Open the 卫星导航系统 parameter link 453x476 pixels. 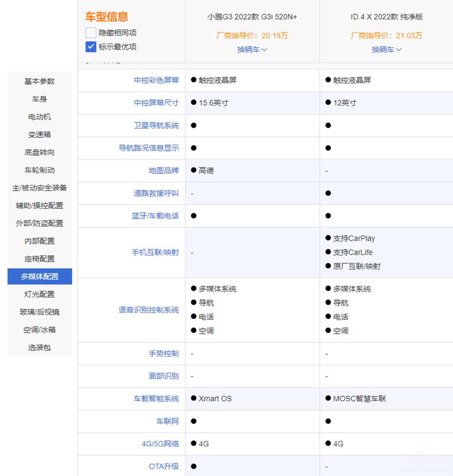[156, 125]
